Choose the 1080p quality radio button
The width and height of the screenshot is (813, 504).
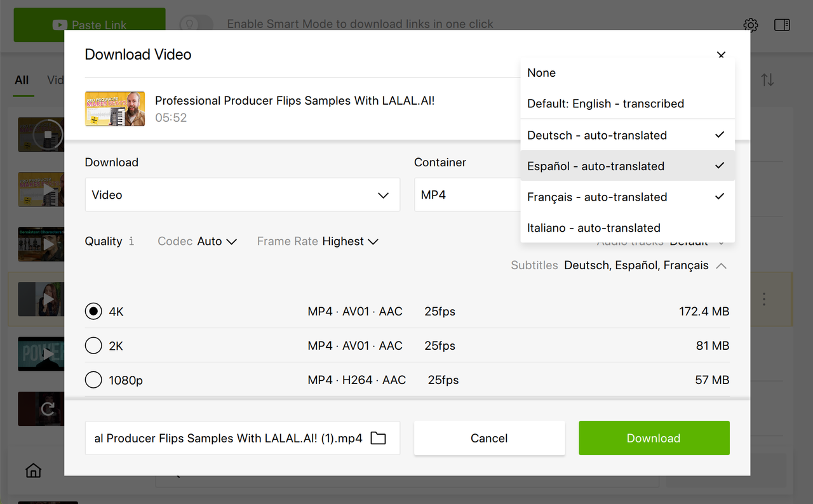[x=93, y=380]
